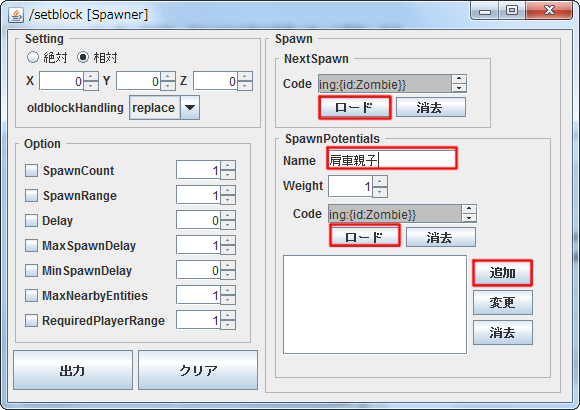Click the 出力 button
The width and height of the screenshot is (580, 410).
(x=73, y=370)
